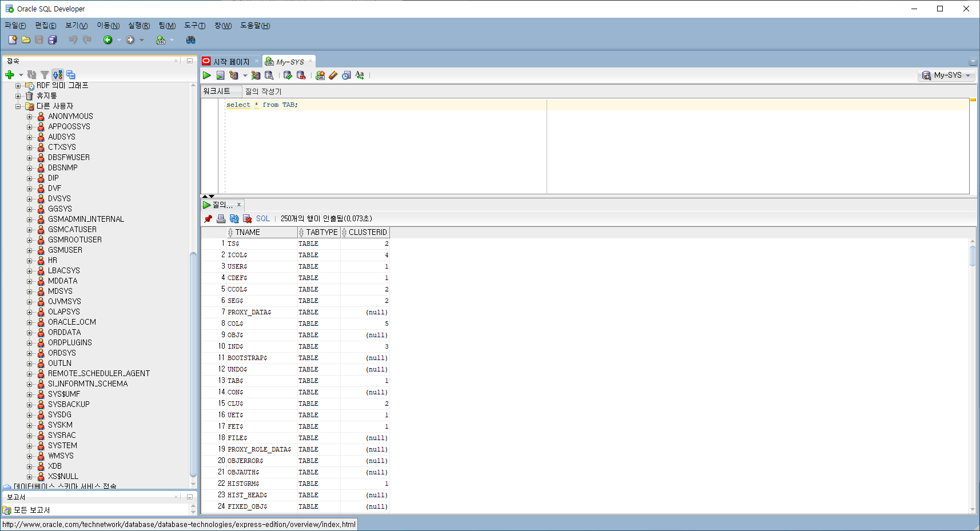Minimize the 접속 panel
Screen dimensions: 980x531
coord(190,61)
